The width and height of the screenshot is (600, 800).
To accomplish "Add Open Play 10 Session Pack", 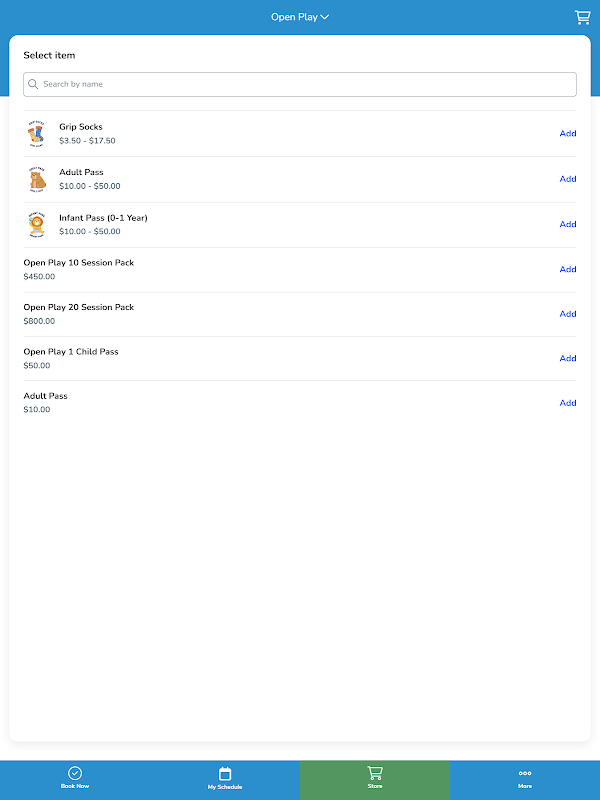I will [x=568, y=269].
